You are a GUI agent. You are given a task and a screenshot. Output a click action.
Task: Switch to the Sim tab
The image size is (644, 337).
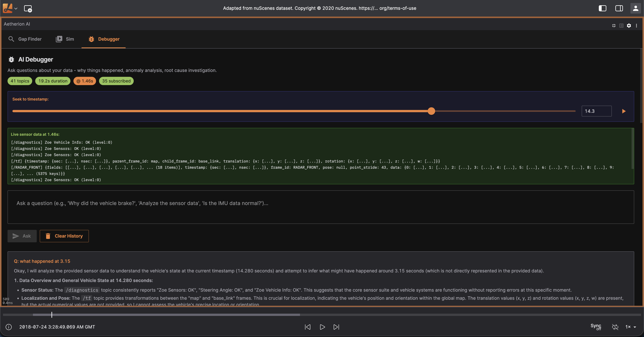tap(65, 39)
